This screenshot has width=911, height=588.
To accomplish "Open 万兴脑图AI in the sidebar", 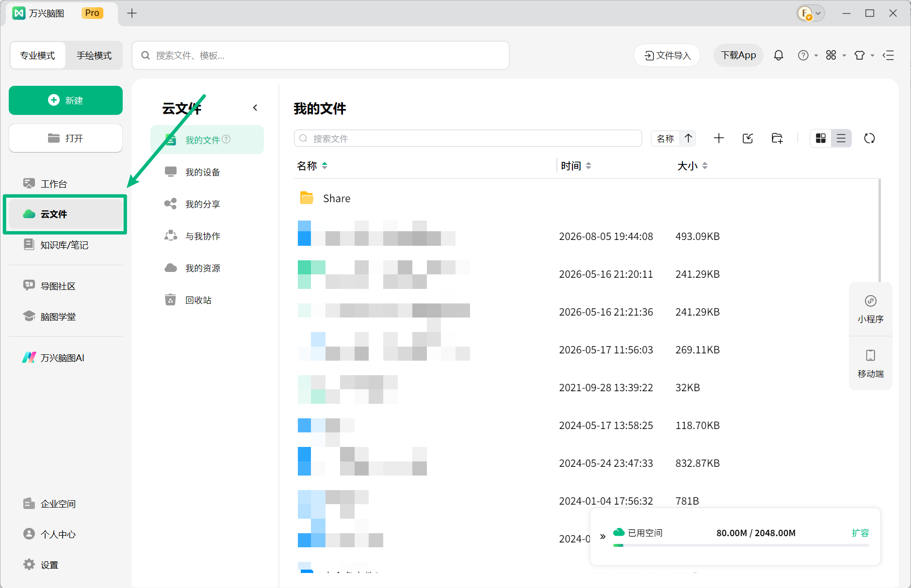I will click(x=65, y=358).
